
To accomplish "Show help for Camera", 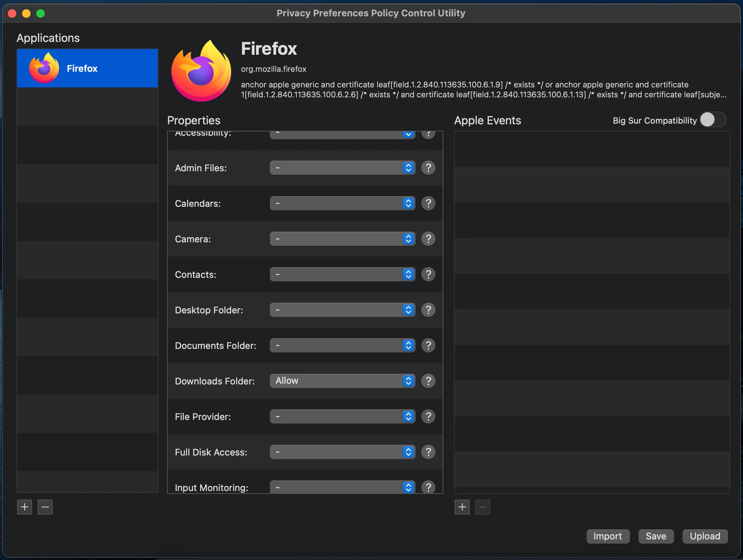I will 428,239.
